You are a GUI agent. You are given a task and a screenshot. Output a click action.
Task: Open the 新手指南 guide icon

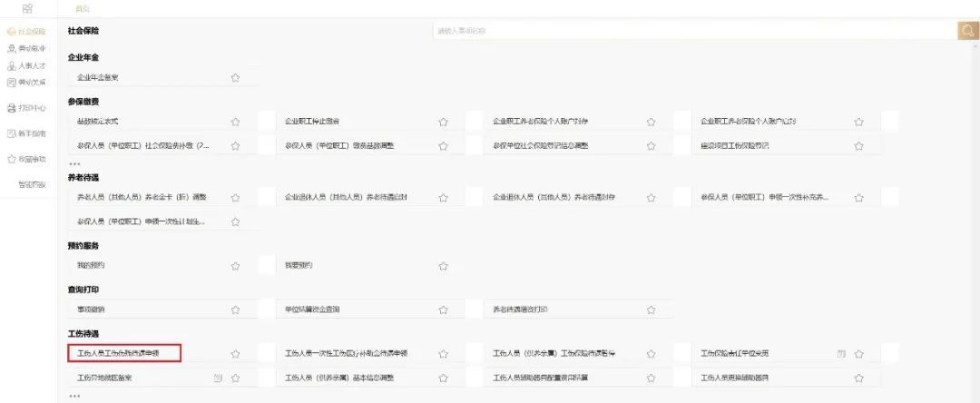pyautogui.click(x=12, y=133)
